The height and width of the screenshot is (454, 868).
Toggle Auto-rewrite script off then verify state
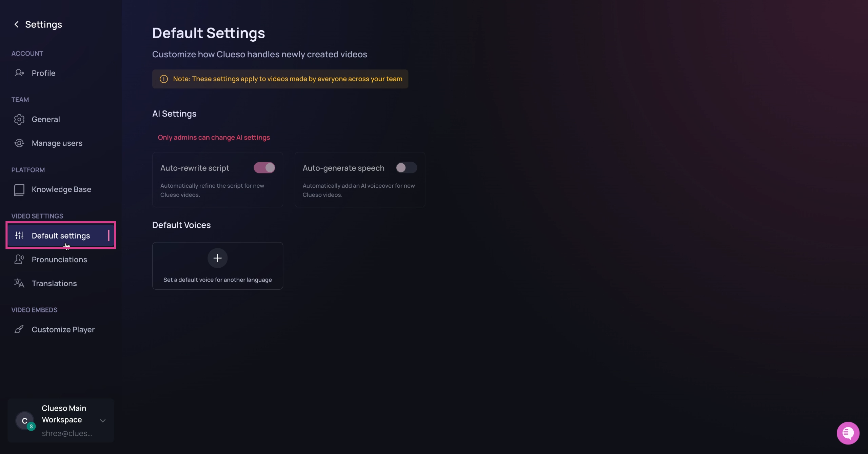pos(264,168)
